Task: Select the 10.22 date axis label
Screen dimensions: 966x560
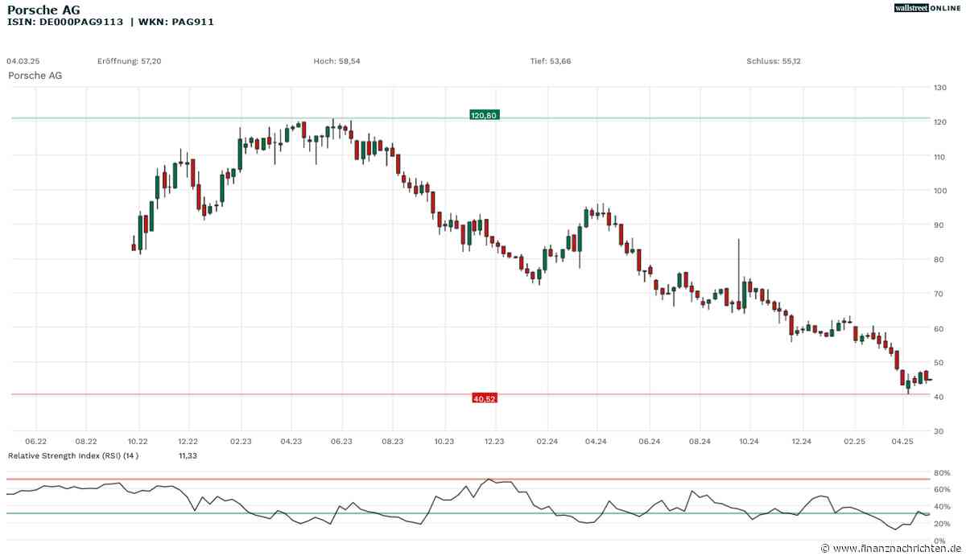Action: (x=138, y=441)
